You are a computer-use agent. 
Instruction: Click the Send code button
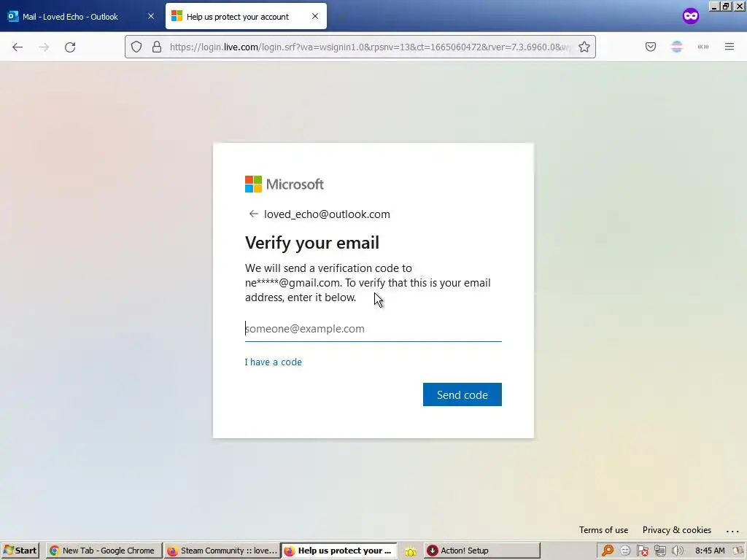[x=462, y=394]
